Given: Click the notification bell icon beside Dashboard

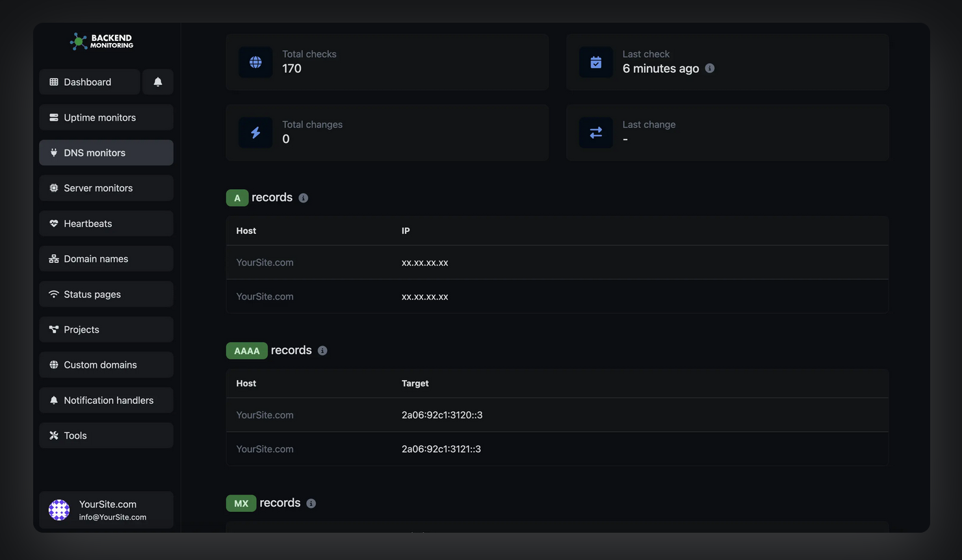Looking at the screenshot, I should [x=158, y=82].
